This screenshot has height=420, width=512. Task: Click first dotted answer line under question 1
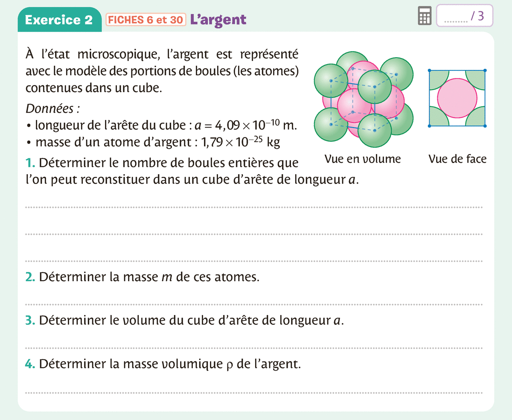pos(254,207)
